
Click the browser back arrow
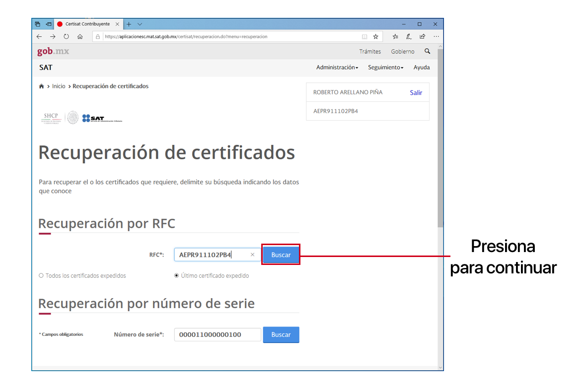click(x=39, y=37)
